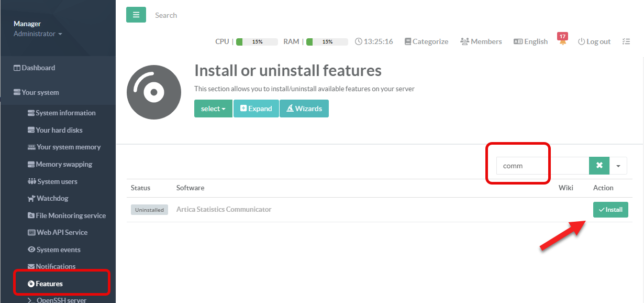Open the notifications bell icon
The height and width of the screenshot is (303, 644).
562,41
